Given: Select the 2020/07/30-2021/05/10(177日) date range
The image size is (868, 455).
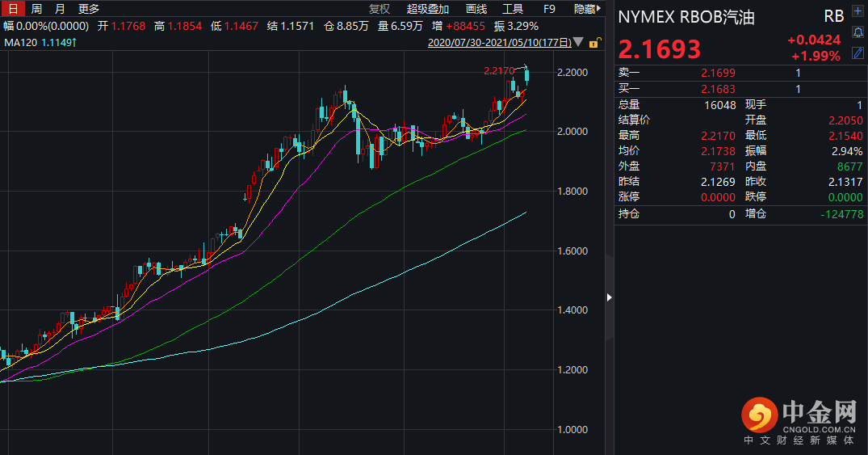Looking at the screenshot, I should 499,43.
